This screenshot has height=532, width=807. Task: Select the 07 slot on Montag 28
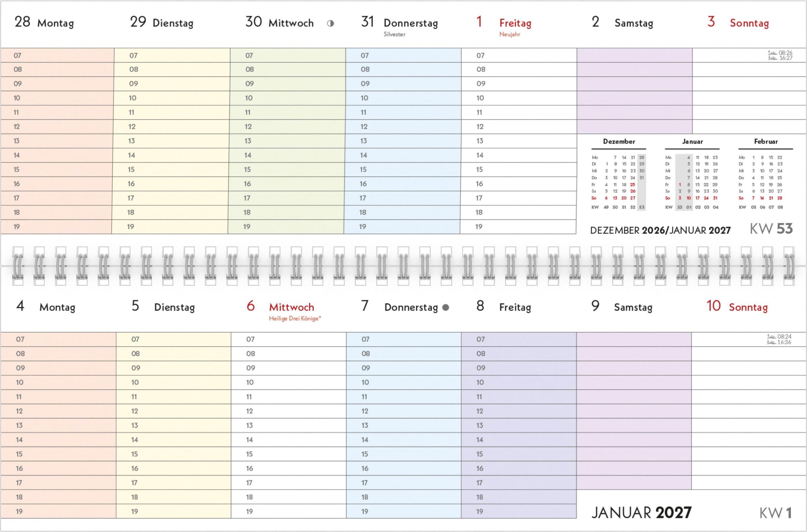tap(57, 55)
